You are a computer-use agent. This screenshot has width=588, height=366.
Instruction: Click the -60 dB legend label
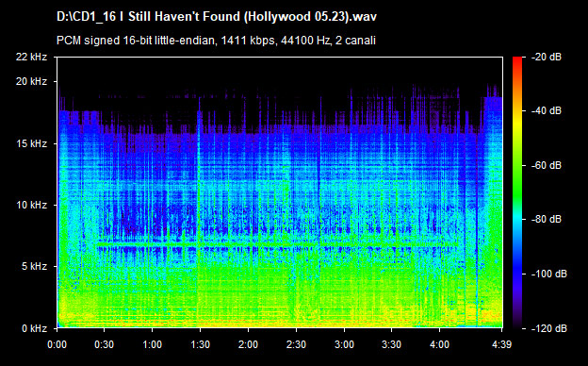547,165
